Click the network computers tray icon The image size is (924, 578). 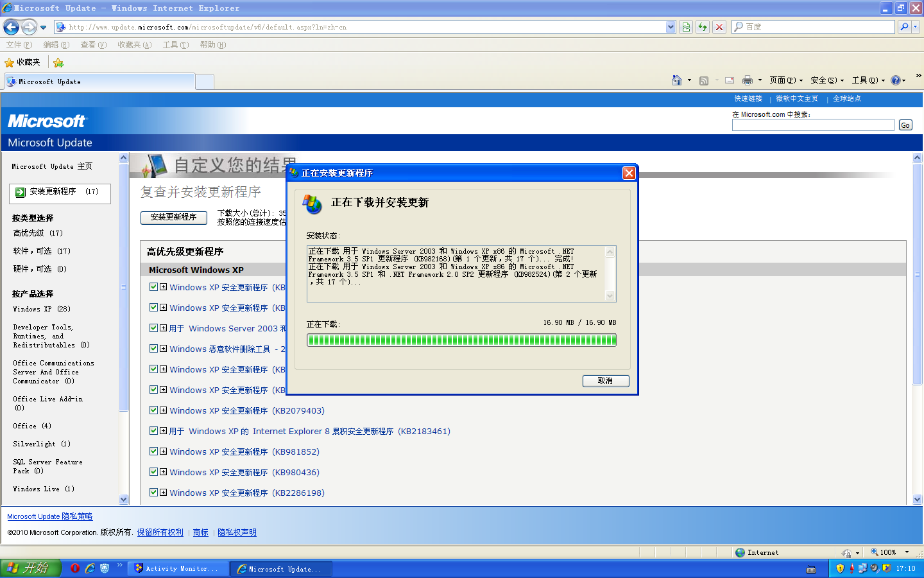tap(863, 568)
